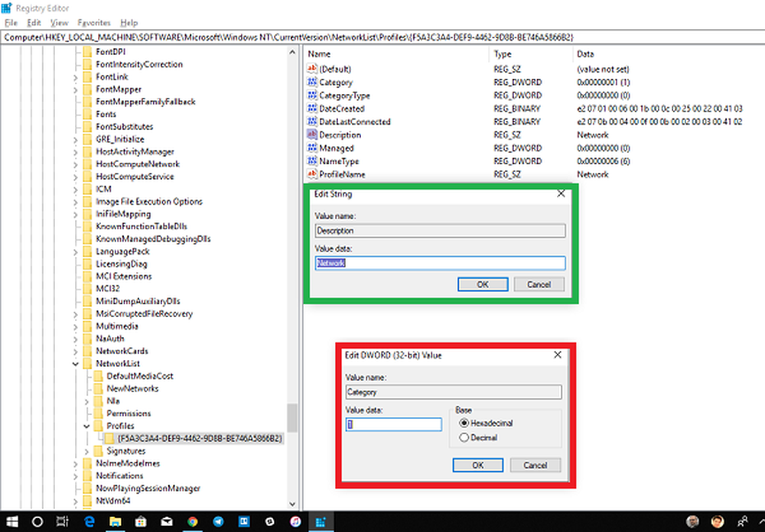The image size is (765, 532).
Task: Select the Hexadecimal base option
Action: click(x=463, y=423)
